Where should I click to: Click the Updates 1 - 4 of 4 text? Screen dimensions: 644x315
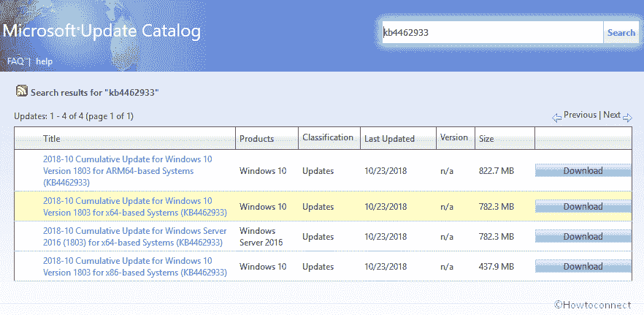pos(74,116)
